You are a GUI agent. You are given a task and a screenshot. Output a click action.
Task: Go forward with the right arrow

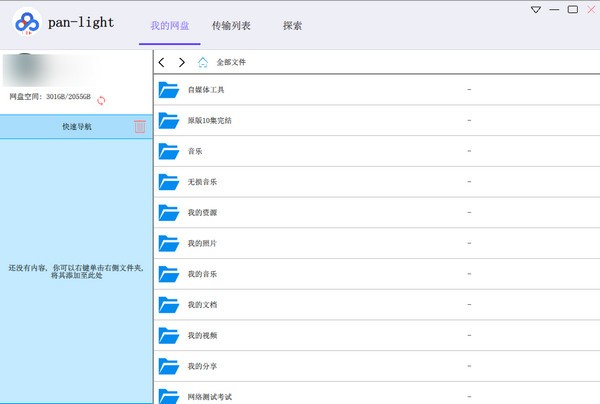coord(181,62)
